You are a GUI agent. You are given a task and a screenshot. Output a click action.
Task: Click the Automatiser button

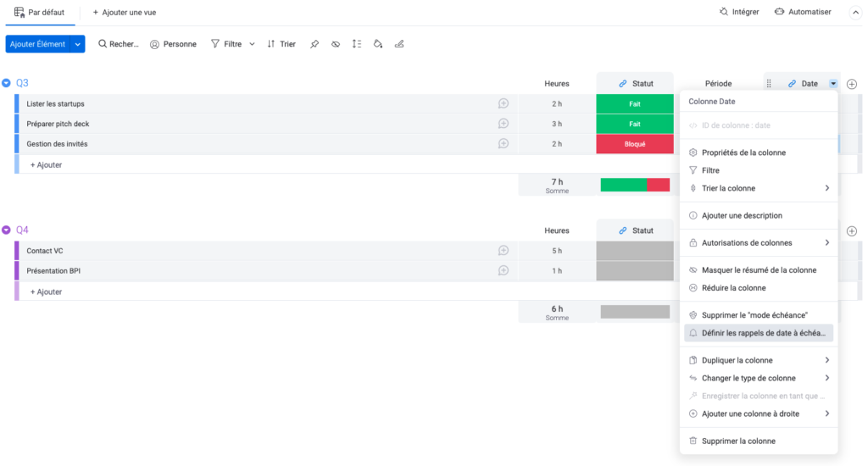(x=803, y=12)
